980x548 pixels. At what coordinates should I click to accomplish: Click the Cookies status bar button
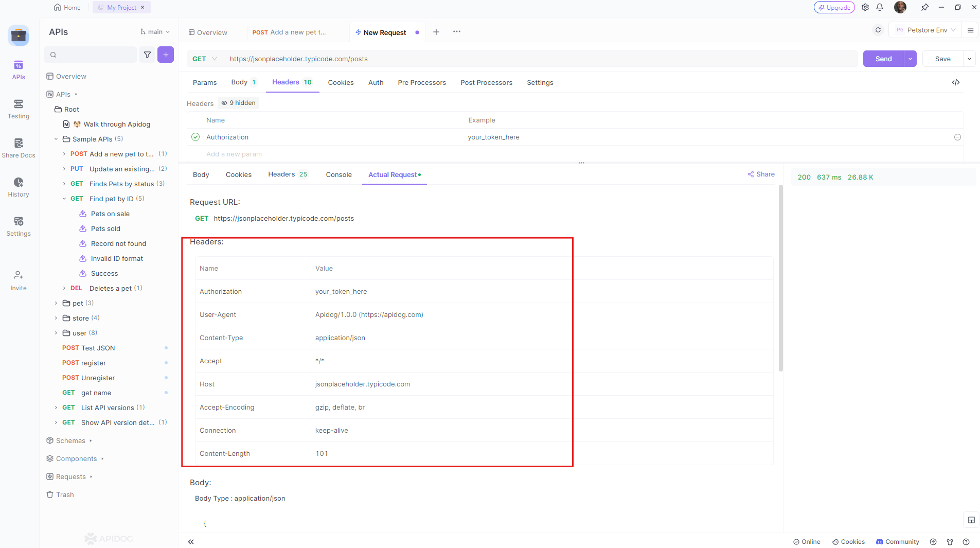(x=848, y=542)
